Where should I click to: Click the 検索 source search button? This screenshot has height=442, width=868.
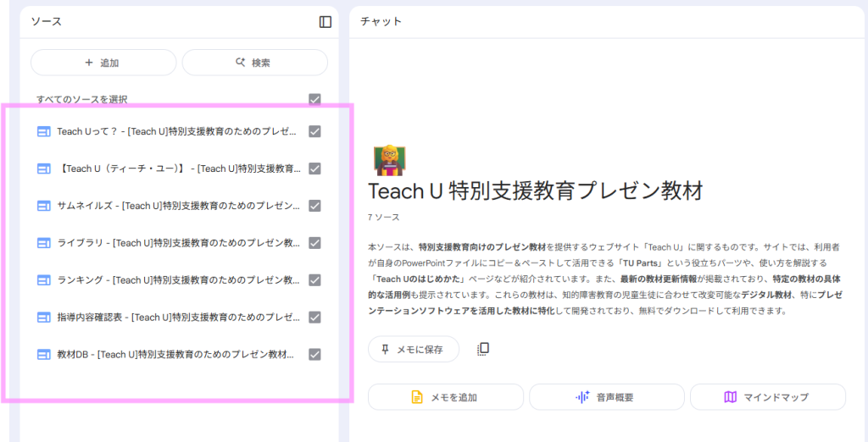[254, 63]
